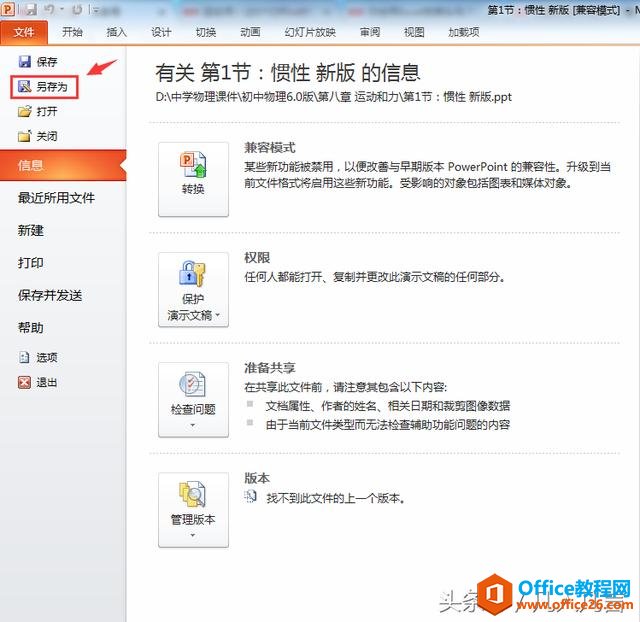The height and width of the screenshot is (622, 640).
Task: Open the 保护演示文稿 protect dropdown
Action: 193,289
